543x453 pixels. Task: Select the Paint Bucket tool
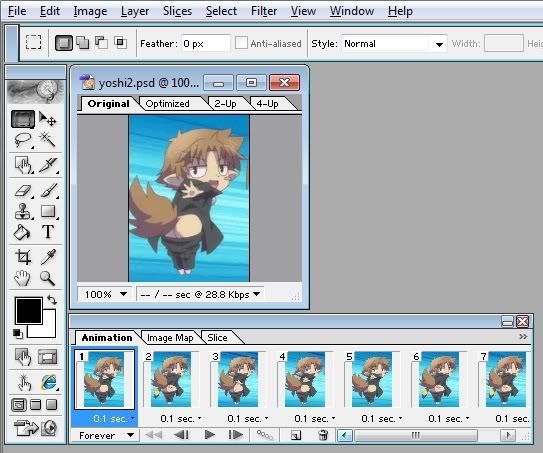click(22, 232)
